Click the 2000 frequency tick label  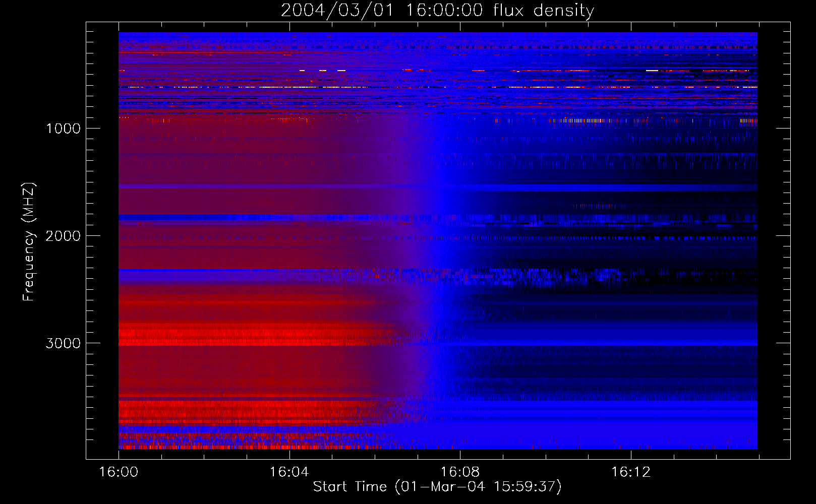pyautogui.click(x=63, y=236)
